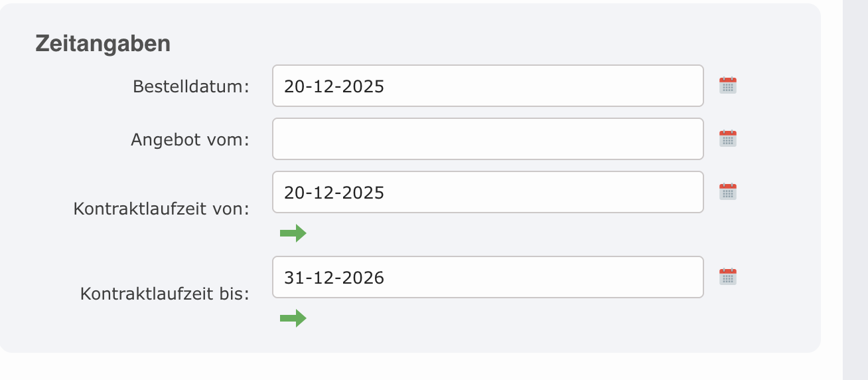Click the 20-12-2025 text in Bestelldatum
Image resolution: width=868 pixels, height=380 pixels.
coord(334,86)
